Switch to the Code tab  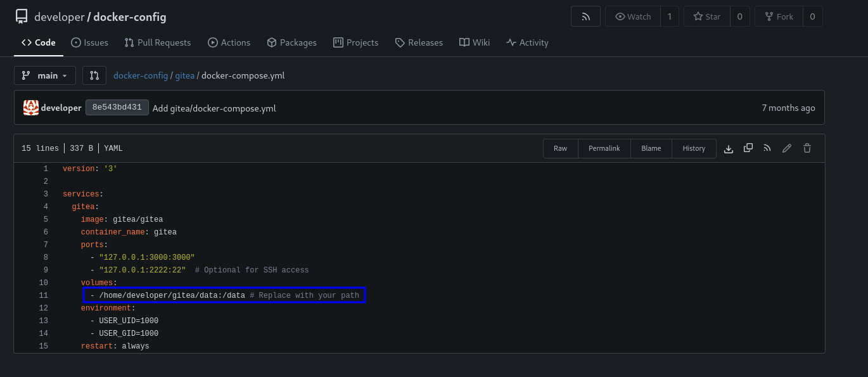39,42
